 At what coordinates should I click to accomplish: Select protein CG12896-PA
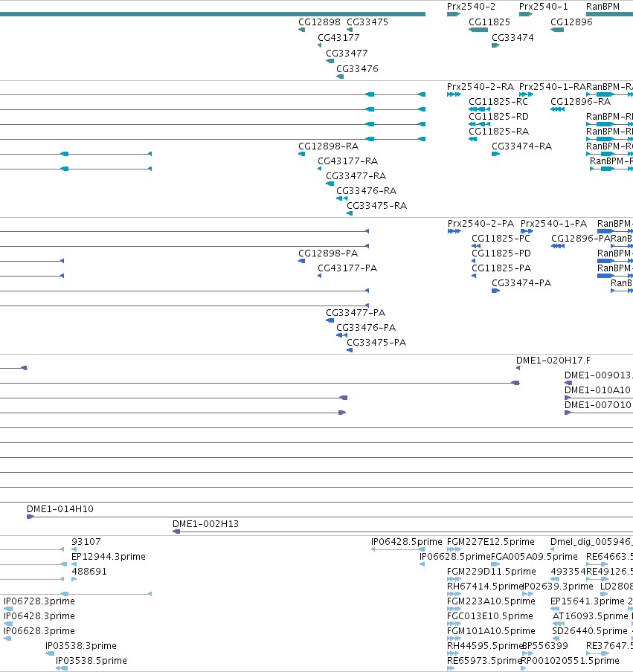581,239
